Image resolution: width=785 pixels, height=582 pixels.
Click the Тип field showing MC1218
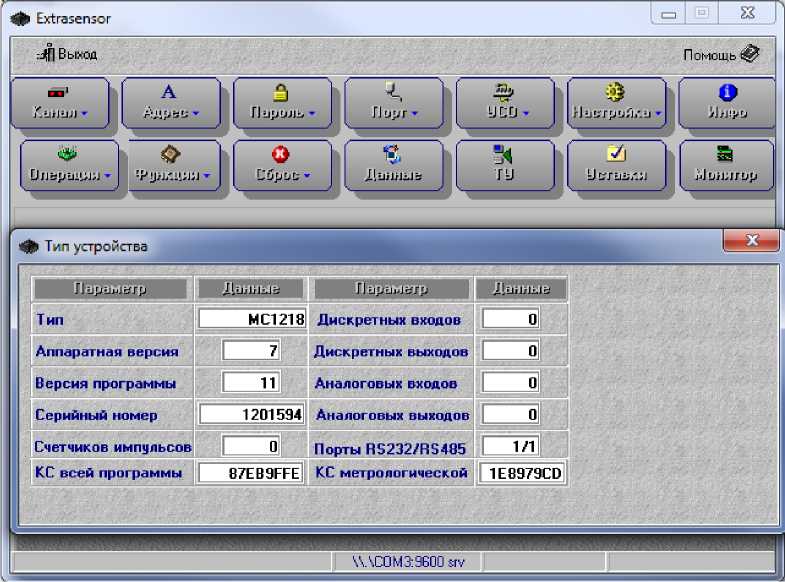click(x=252, y=319)
